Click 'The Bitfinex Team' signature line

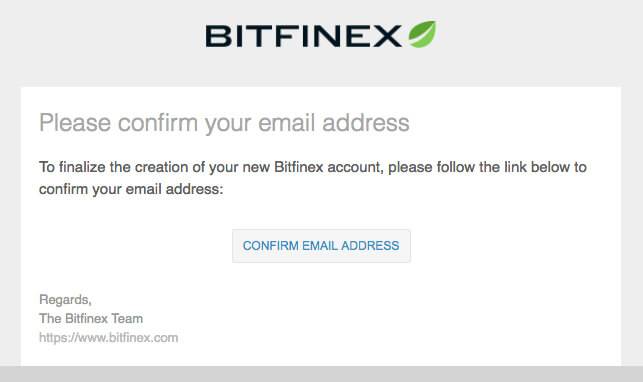coord(91,318)
